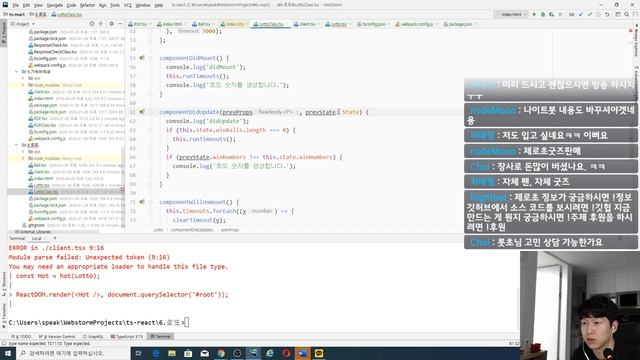The width and height of the screenshot is (640, 360).
Task: Open KakaoTalk taskbar icon
Action: coord(319,353)
